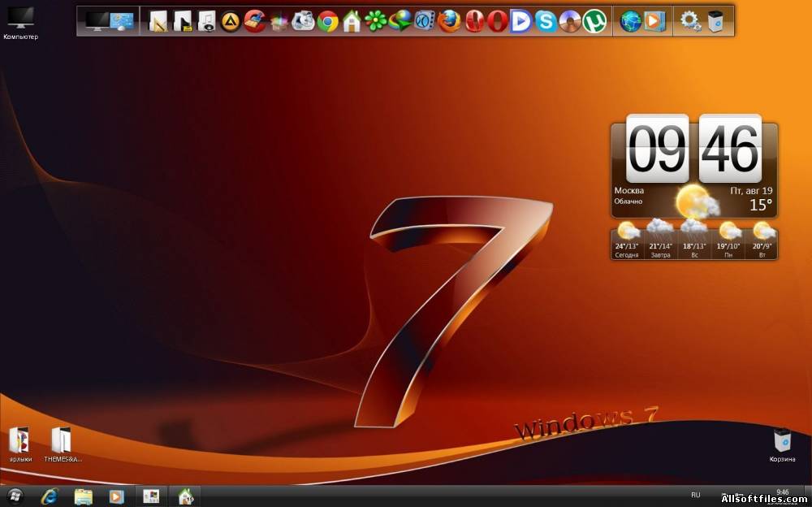812x507 pixels.
Task: Launch Windows Media Player from the dock
Action: (x=654, y=21)
